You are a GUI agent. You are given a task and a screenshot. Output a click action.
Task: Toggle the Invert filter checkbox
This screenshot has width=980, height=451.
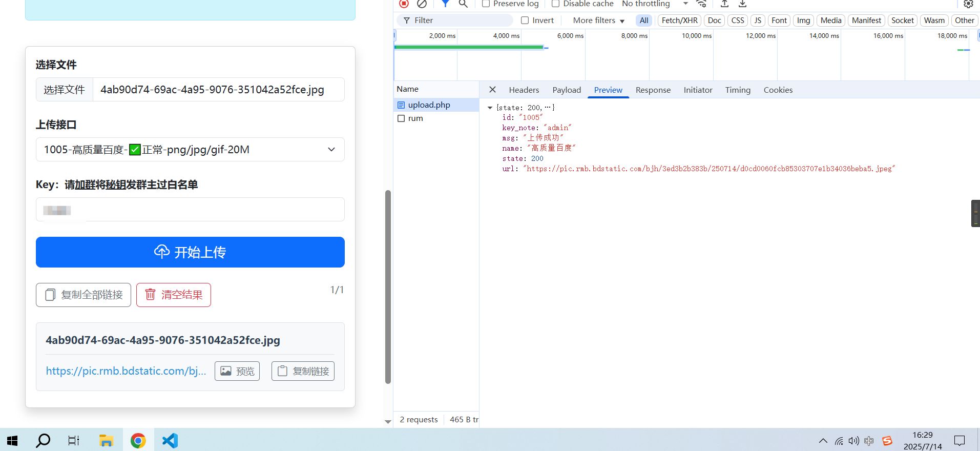pyautogui.click(x=525, y=20)
